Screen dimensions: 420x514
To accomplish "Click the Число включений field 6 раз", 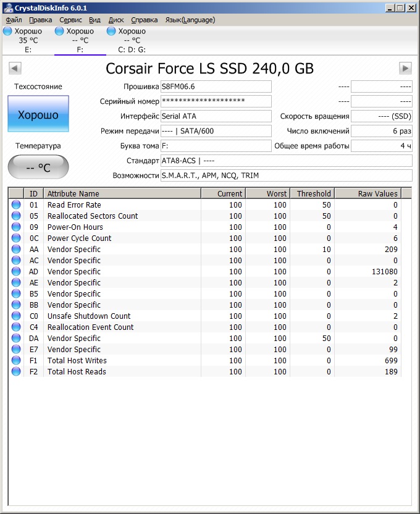I will point(382,131).
